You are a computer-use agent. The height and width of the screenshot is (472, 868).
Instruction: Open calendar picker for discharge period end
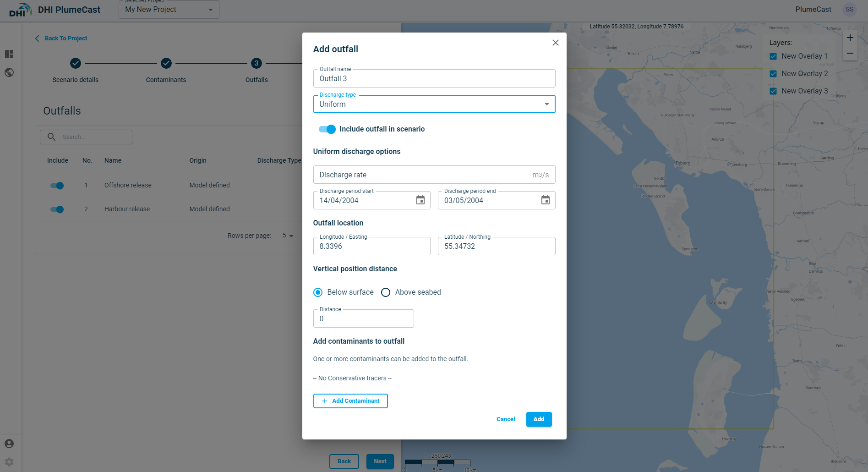(x=545, y=200)
